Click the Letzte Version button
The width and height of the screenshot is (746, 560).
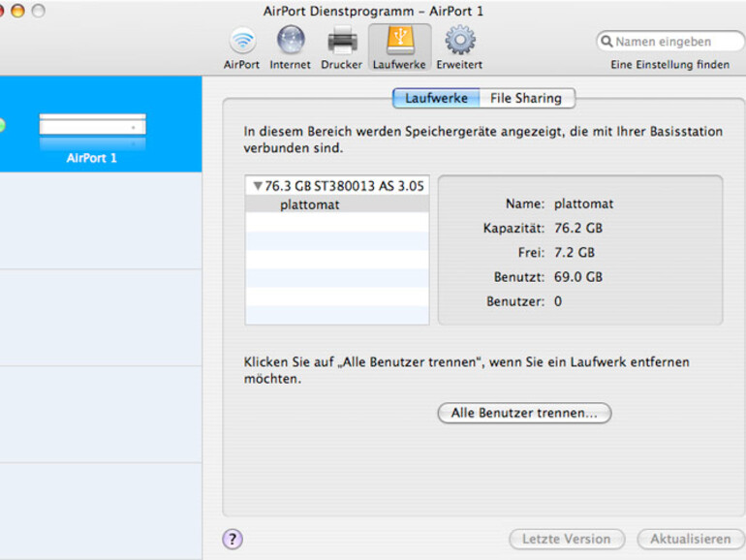coord(567,539)
